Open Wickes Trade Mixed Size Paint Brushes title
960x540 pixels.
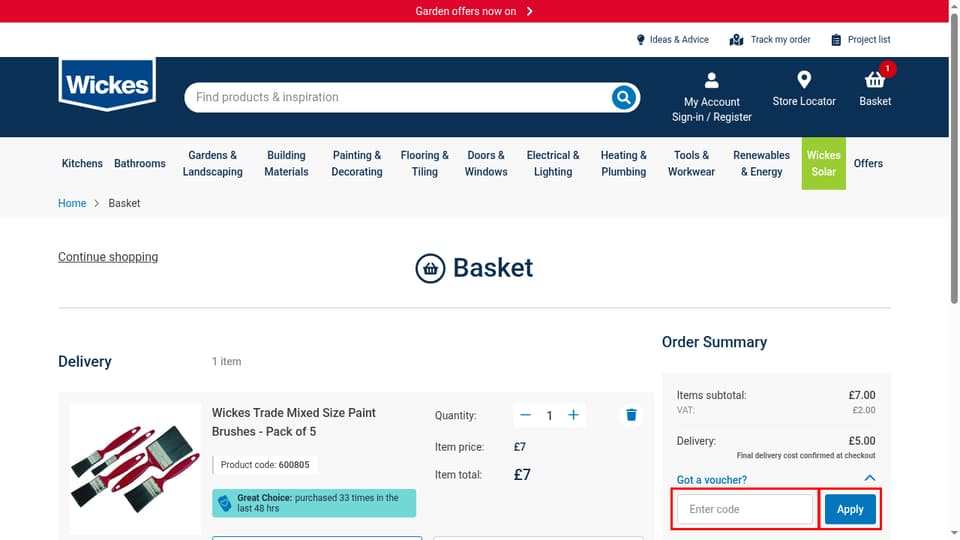[294, 422]
